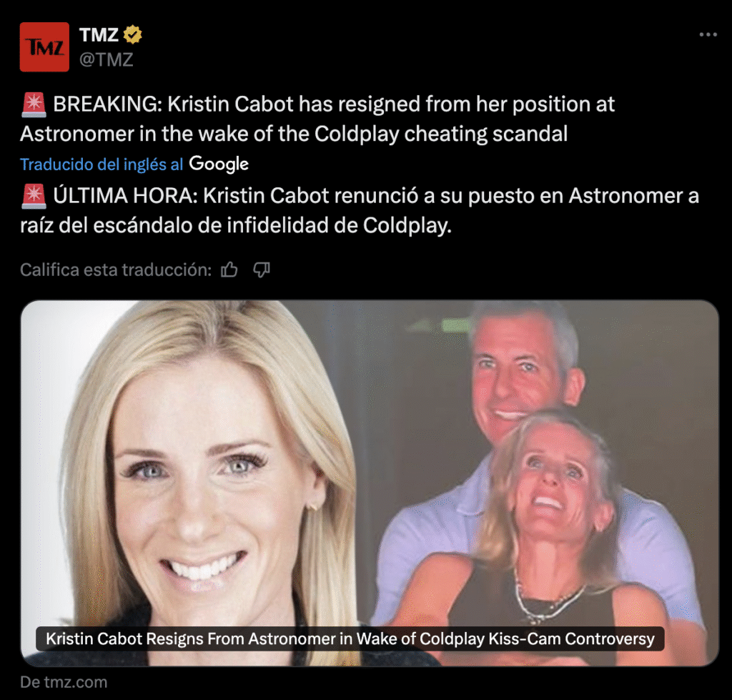Click the 'Califica esta traducción:' label
The image size is (732, 700).
click(116, 270)
